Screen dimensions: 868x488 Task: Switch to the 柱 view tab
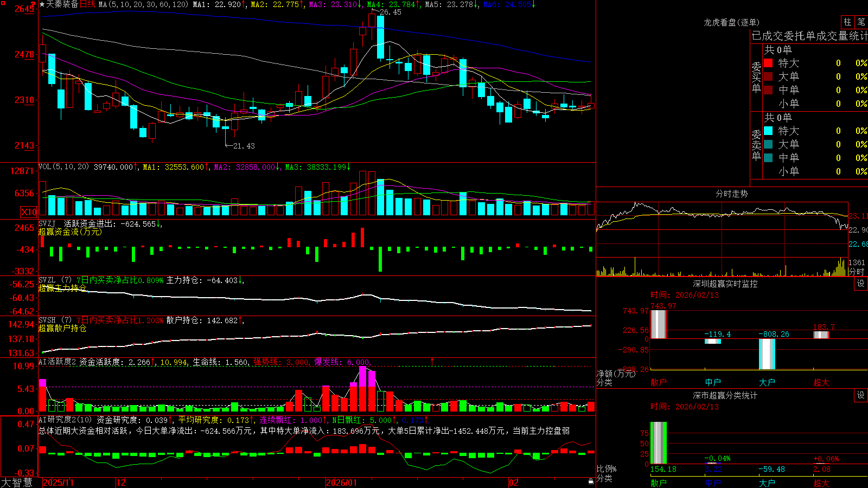click(x=847, y=22)
